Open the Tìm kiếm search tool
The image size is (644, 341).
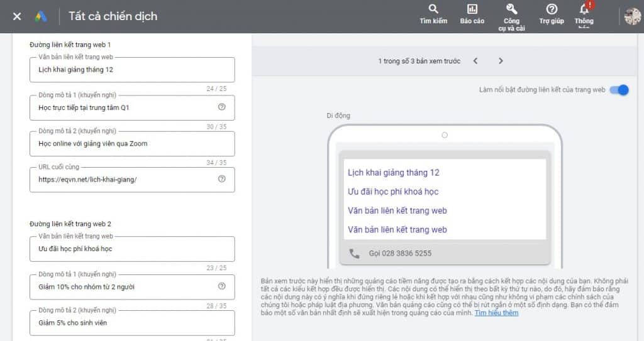point(433,14)
